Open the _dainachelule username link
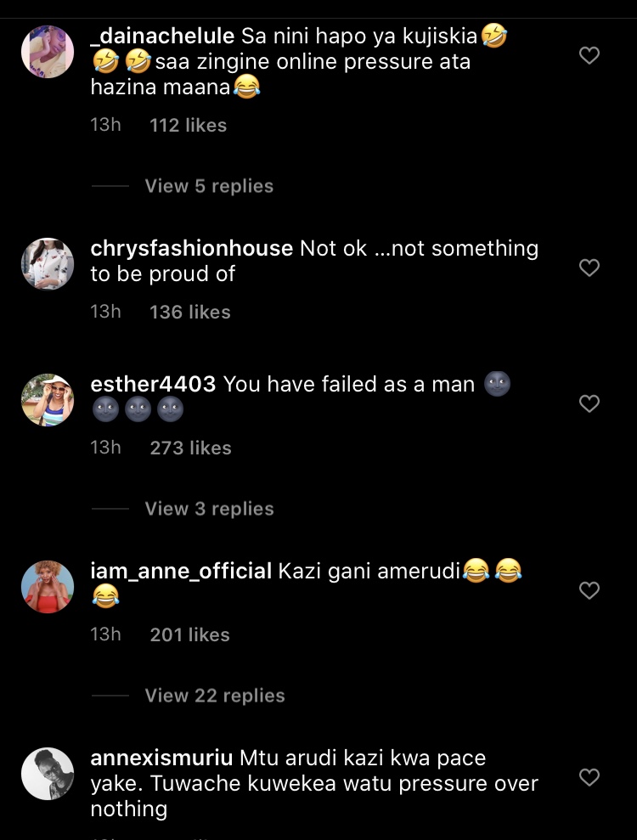Viewport: 637px width, 840px height. click(162, 37)
